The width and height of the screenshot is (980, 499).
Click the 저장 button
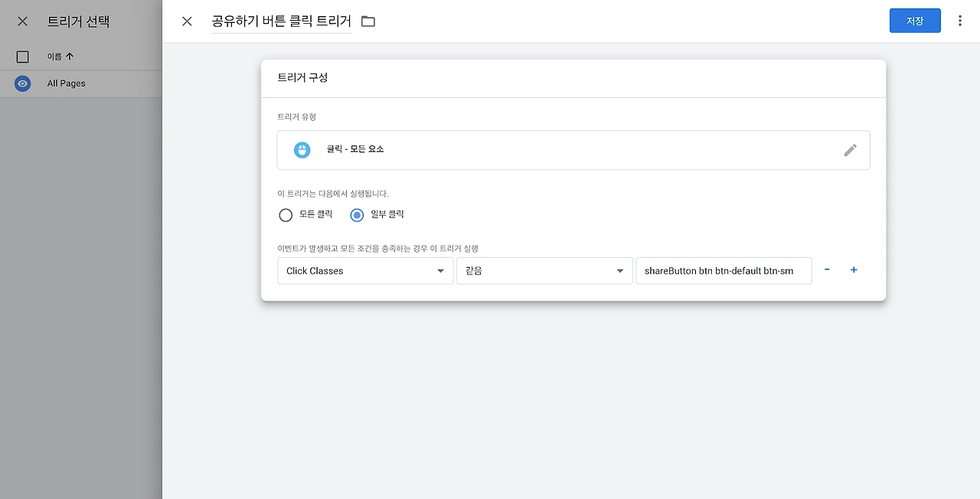(915, 21)
